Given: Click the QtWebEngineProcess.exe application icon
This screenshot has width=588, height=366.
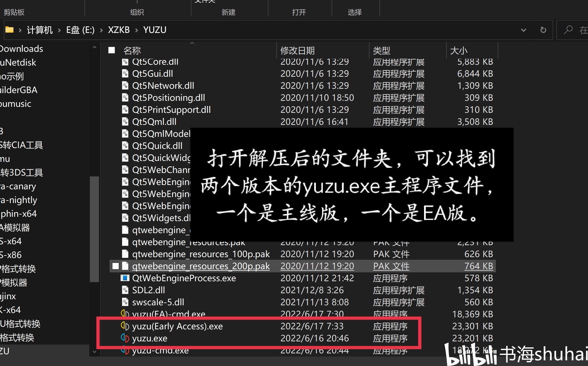Looking at the screenshot, I should pos(125,278).
